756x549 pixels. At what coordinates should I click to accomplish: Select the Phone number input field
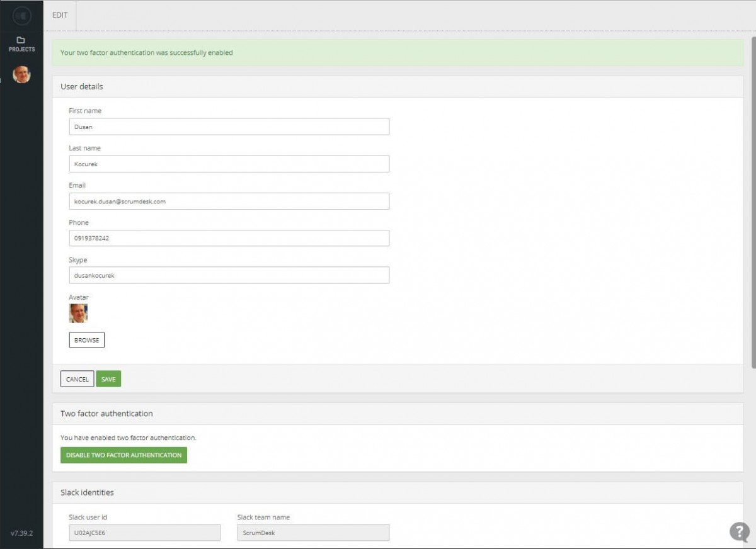point(229,239)
